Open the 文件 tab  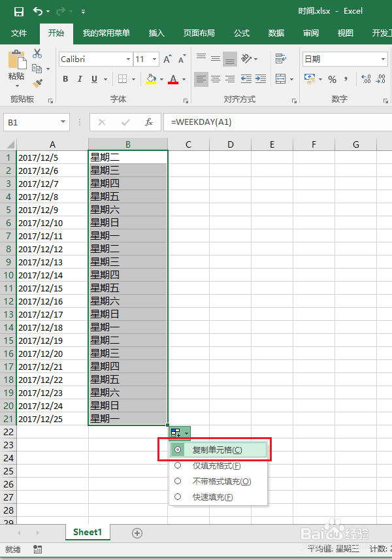19,33
